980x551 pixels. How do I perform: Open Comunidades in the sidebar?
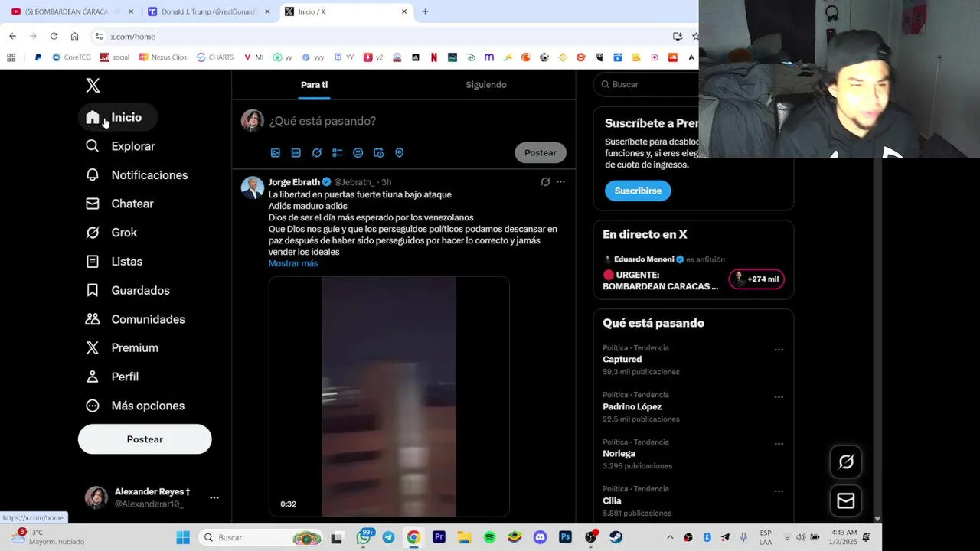pyautogui.click(x=135, y=319)
